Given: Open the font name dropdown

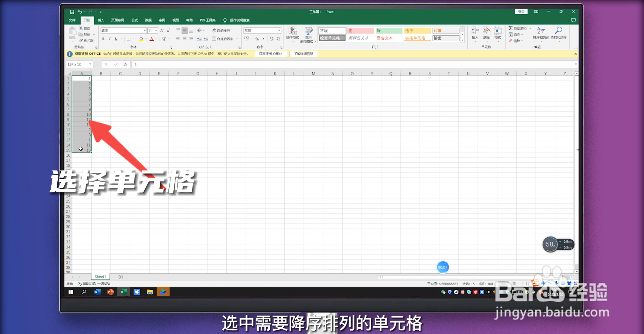Looking at the screenshot, I should 144,31.
